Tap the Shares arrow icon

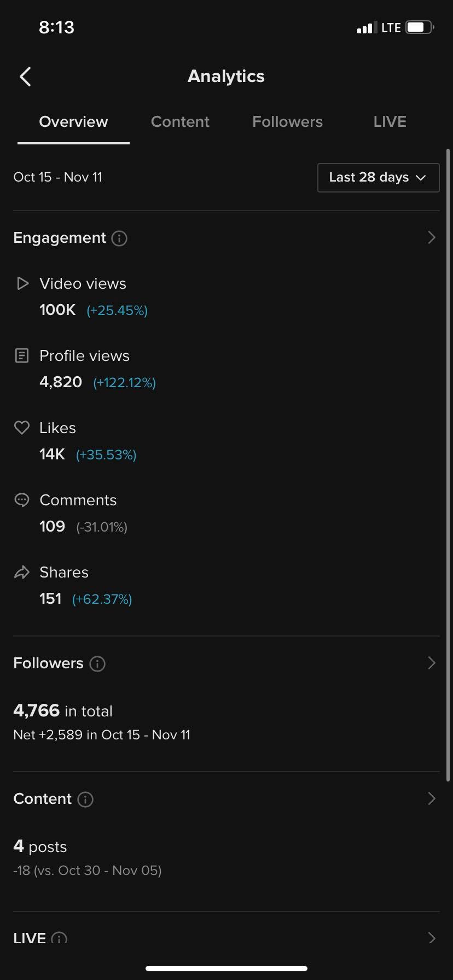(x=22, y=573)
